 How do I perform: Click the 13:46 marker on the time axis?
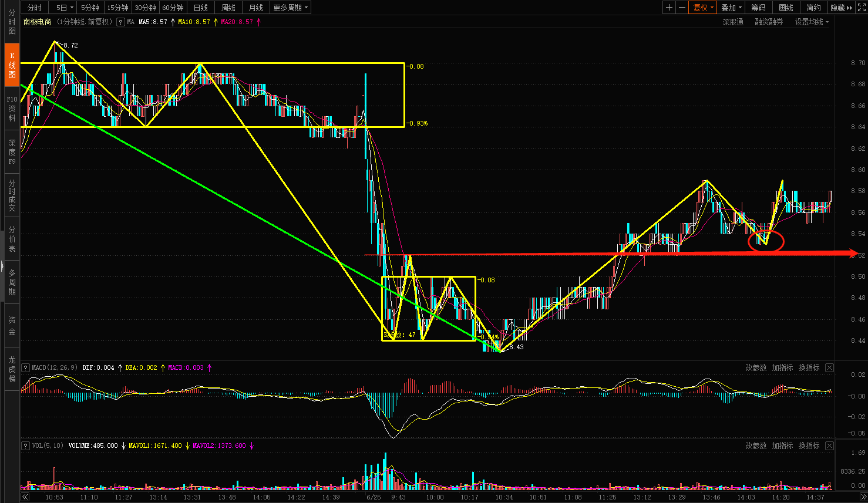[x=711, y=497]
